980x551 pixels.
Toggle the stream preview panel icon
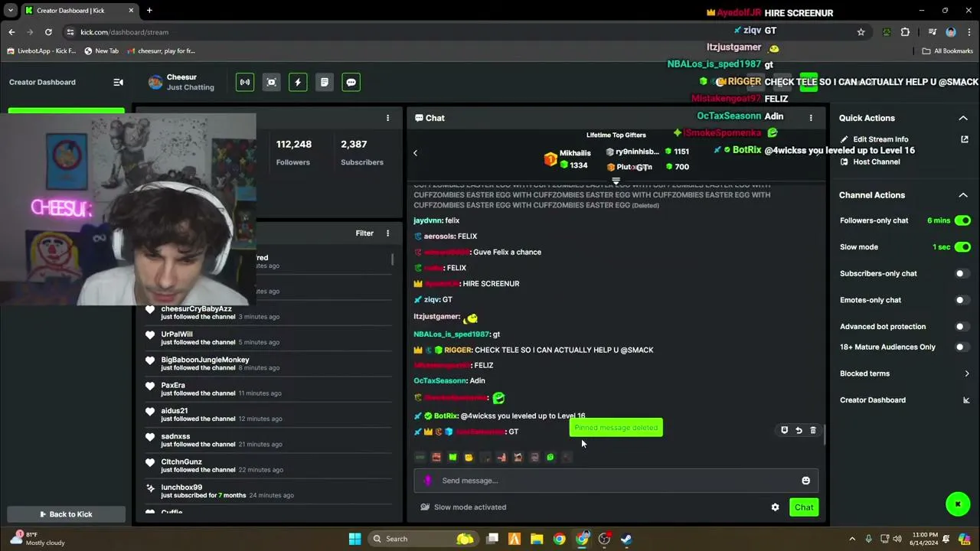pyautogui.click(x=271, y=82)
